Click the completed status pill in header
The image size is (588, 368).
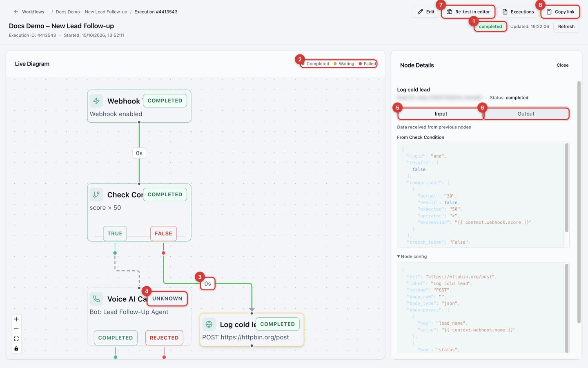[x=490, y=27]
